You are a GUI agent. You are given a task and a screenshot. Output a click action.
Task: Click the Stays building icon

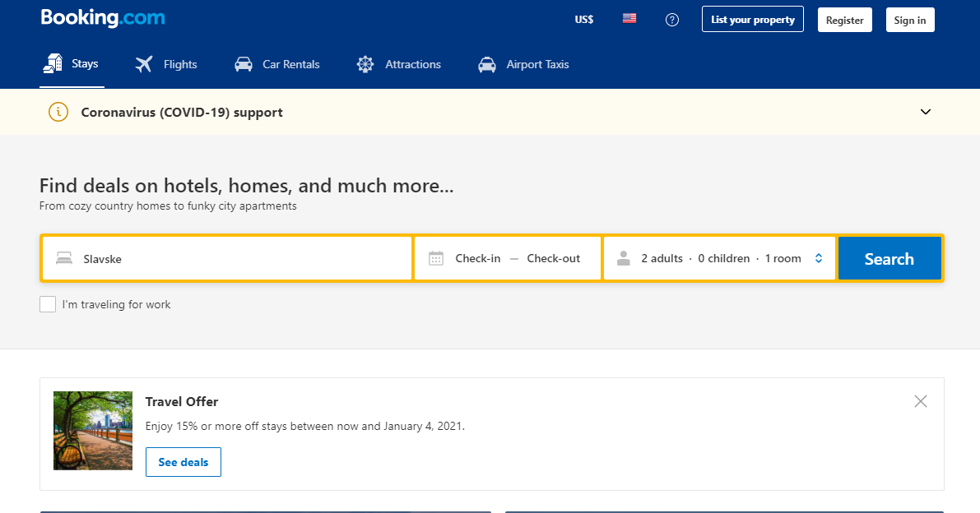click(53, 63)
